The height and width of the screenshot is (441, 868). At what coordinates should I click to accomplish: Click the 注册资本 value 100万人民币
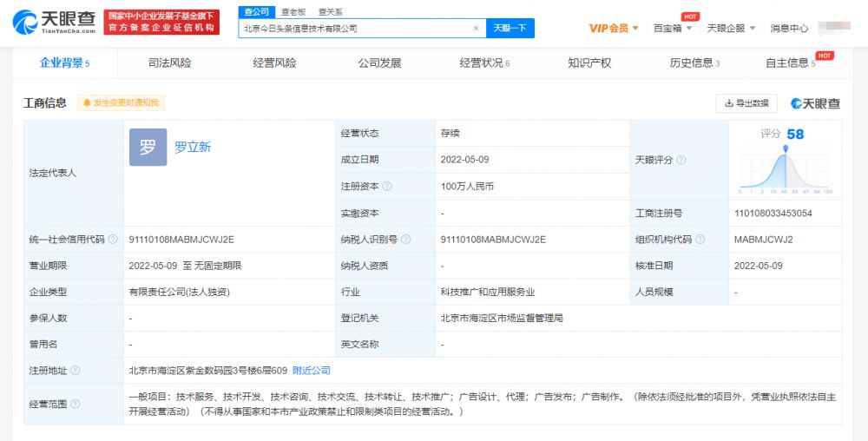click(x=467, y=187)
